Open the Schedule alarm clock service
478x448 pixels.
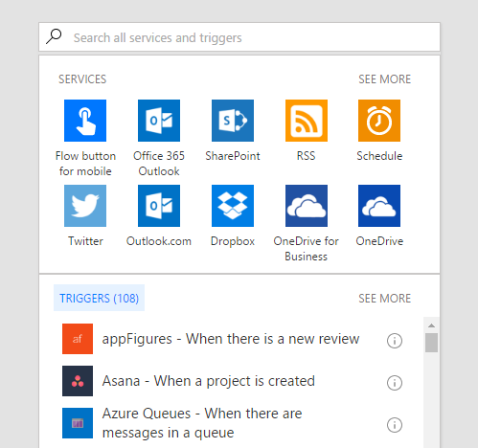(379, 121)
